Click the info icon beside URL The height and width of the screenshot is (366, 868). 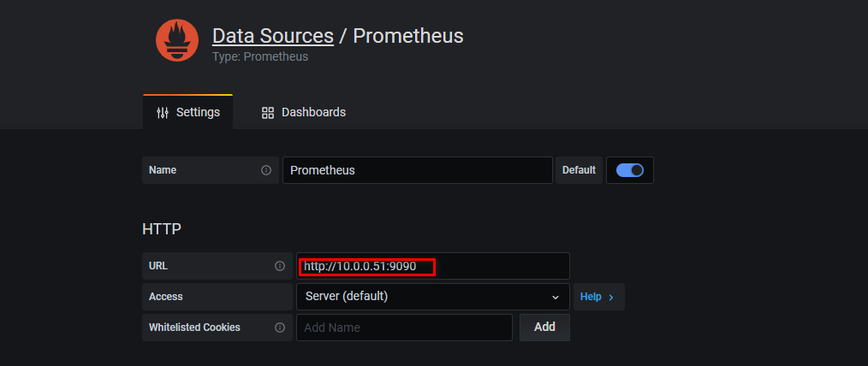click(280, 266)
